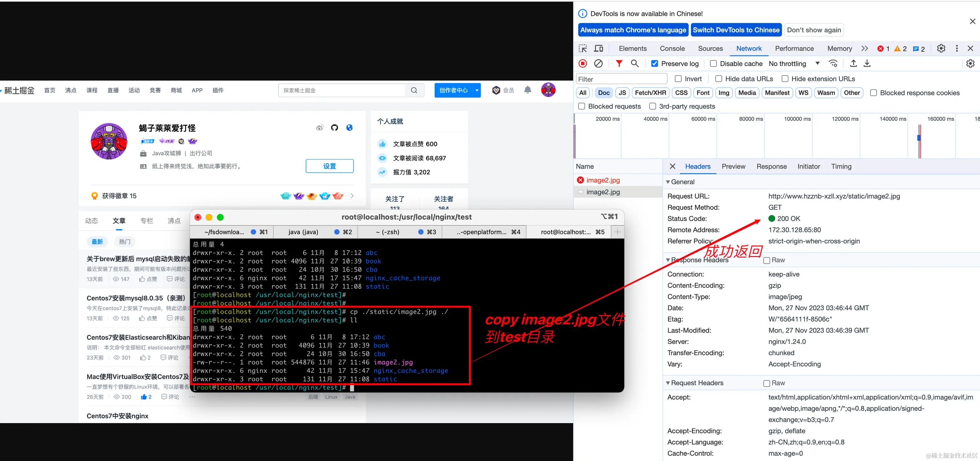Screen dimensions: 980x461
Task: Switch to the Elements tab
Action: click(x=632, y=48)
